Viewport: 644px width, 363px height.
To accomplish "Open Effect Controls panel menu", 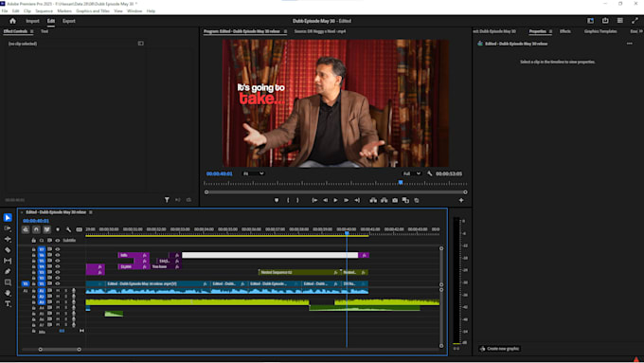I will 31,31.
